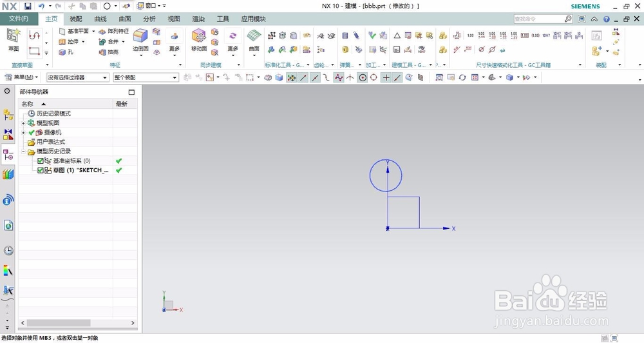
Task: Click the shaded rendering style cube icon
Action: click(509, 77)
